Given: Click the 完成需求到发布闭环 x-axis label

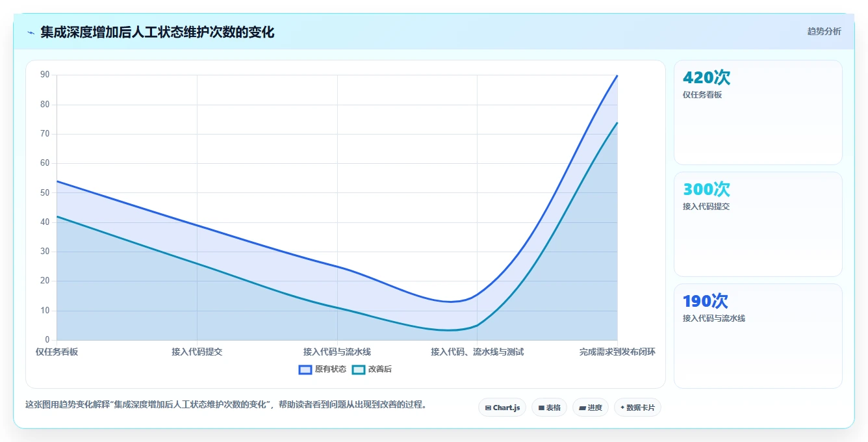Looking at the screenshot, I should [617, 352].
